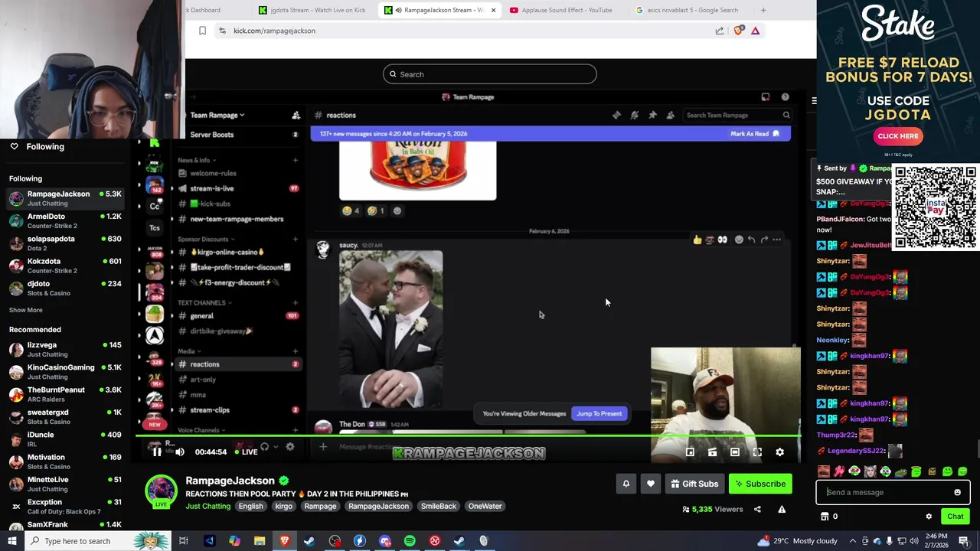Viewport: 980px width, 551px height.
Task: Collapse the Voice Channels category
Action: (x=202, y=430)
